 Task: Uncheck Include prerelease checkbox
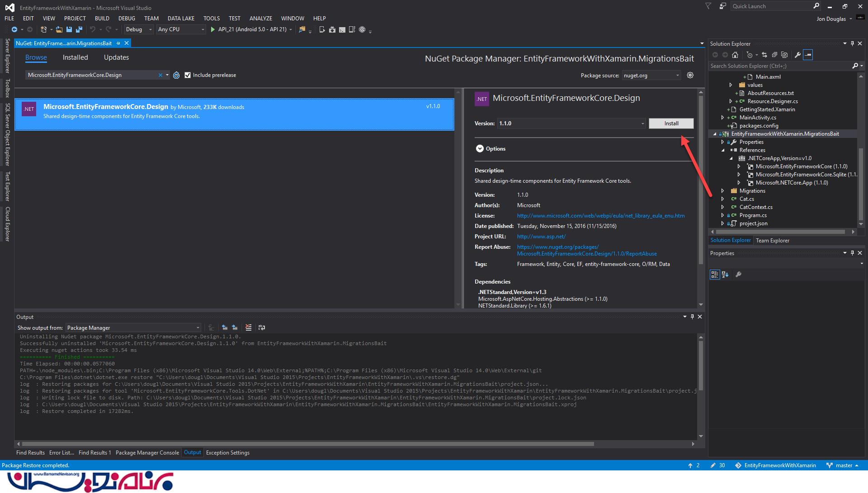(188, 75)
